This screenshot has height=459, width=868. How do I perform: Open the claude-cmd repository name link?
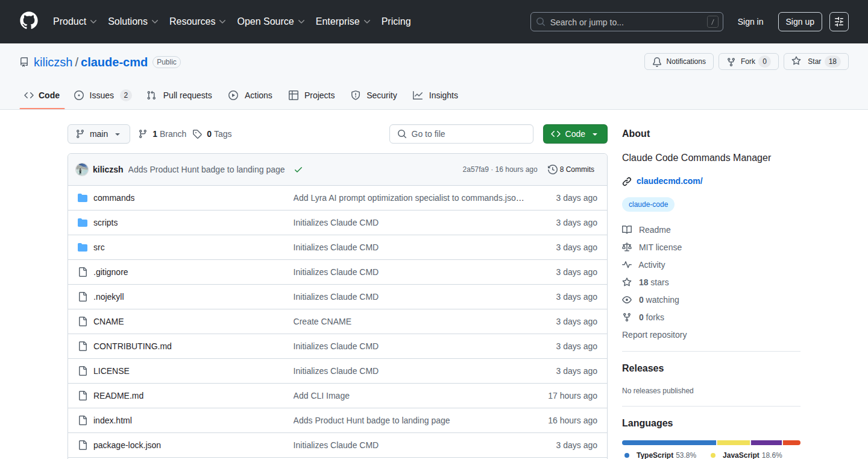(x=115, y=62)
